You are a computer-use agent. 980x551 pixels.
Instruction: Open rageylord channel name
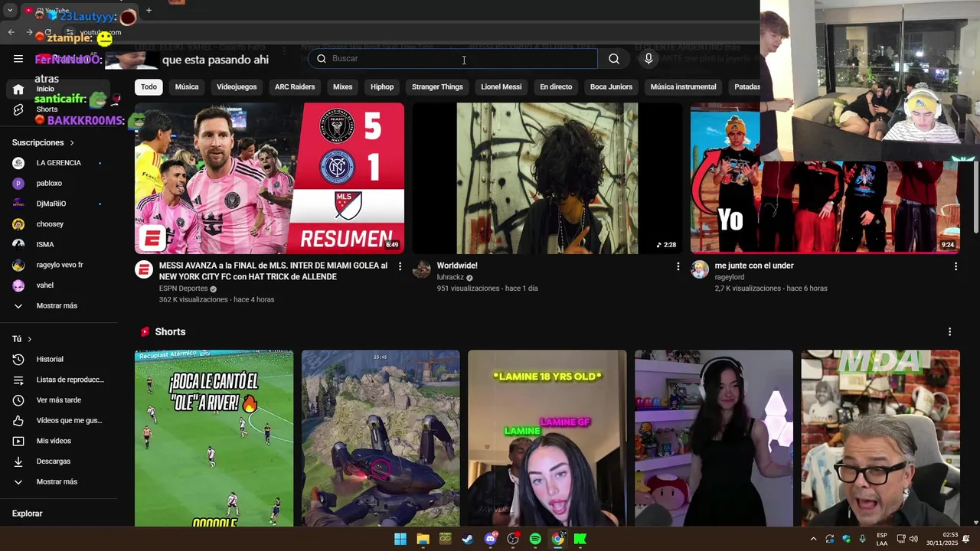coord(730,277)
